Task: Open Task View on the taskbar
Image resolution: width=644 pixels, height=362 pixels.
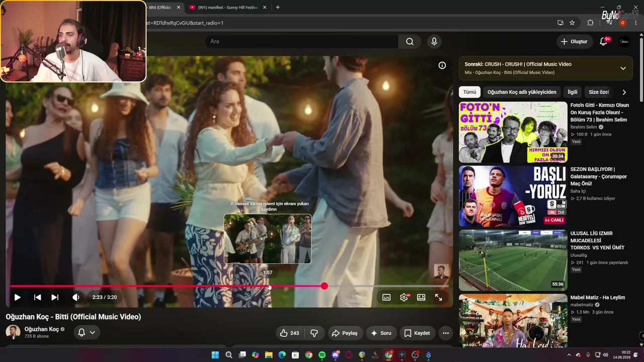Action: (242, 355)
